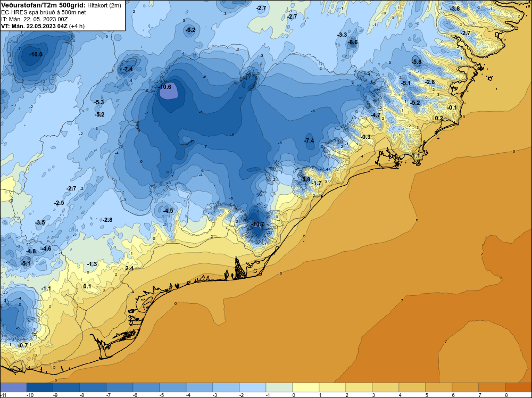Click the -1.7 temperature label
This screenshot has width=532, height=398.
pos(316,183)
